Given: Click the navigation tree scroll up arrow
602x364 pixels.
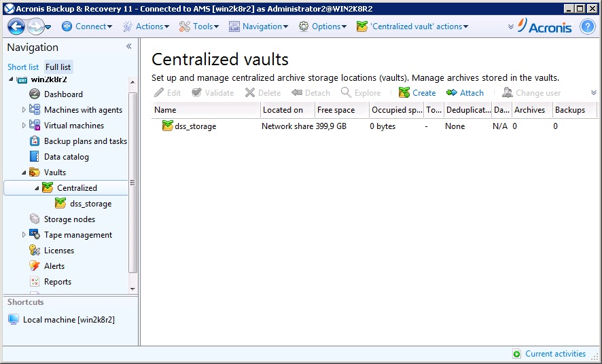Looking at the screenshot, I should (133, 82).
